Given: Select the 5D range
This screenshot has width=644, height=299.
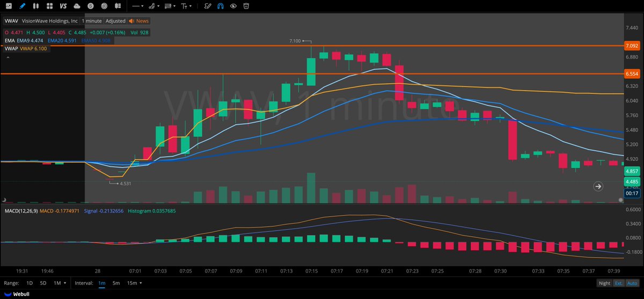Looking at the screenshot, I should (43, 283).
